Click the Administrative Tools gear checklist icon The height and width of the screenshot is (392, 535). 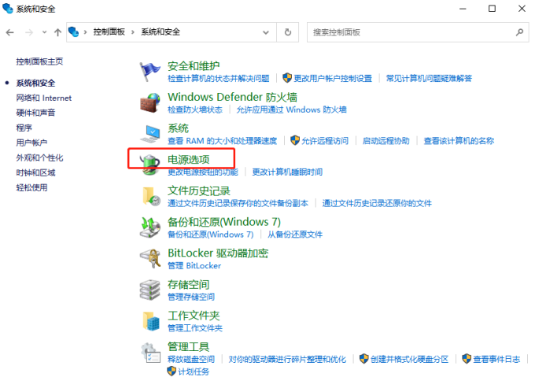click(x=150, y=353)
